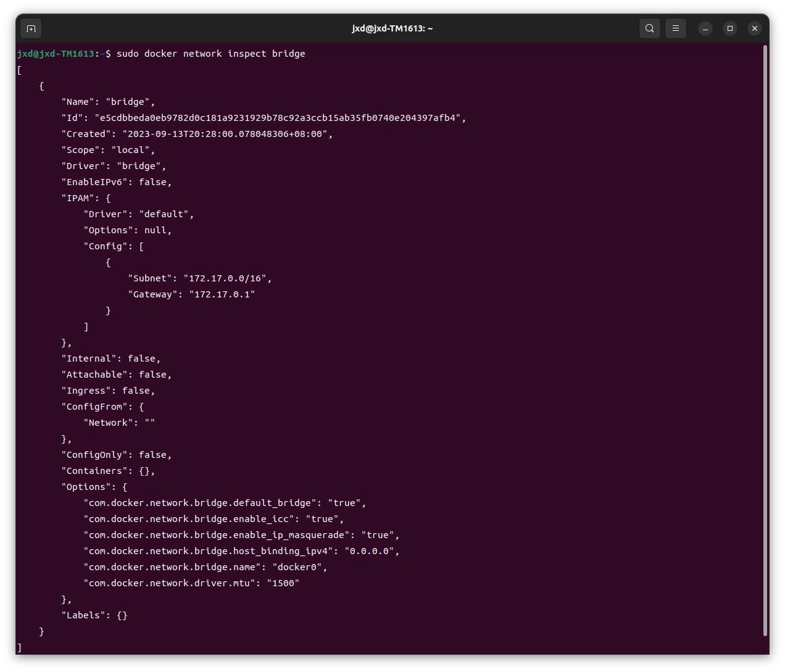The height and width of the screenshot is (672, 785).
Task: Click the enable_ip_masquerade option line
Action: click(242, 535)
